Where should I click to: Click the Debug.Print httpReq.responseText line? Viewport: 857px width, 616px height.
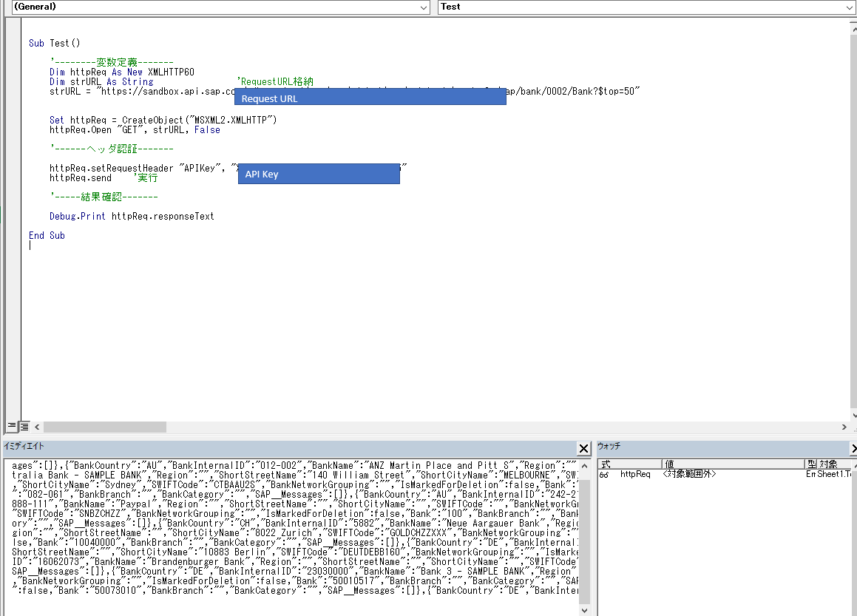click(x=132, y=216)
